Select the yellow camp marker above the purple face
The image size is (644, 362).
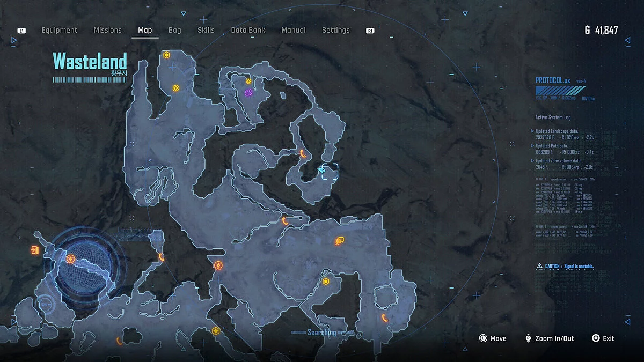click(x=248, y=82)
